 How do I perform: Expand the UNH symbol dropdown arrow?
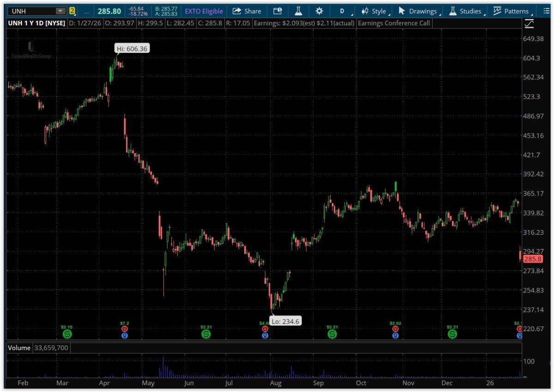pyautogui.click(x=60, y=11)
